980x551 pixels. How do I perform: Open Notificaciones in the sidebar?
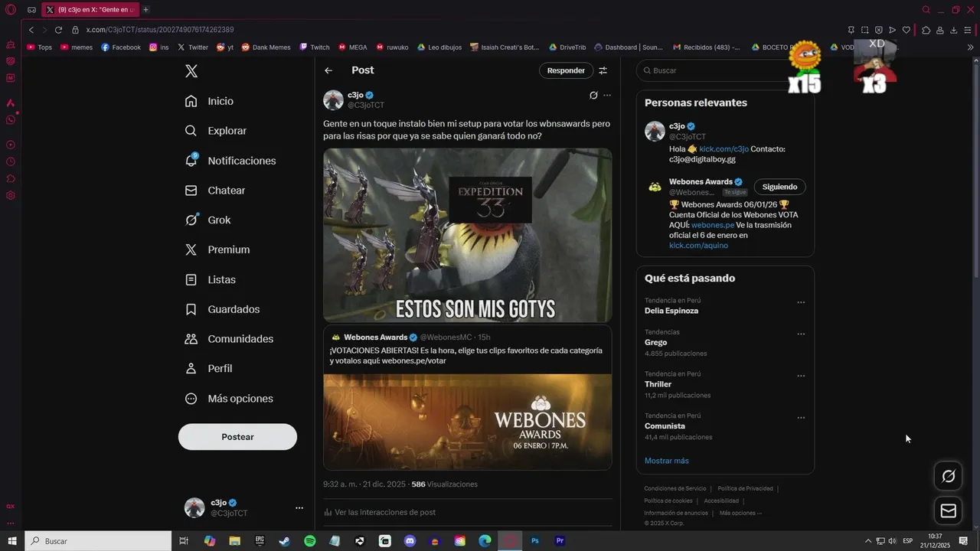[x=230, y=161]
